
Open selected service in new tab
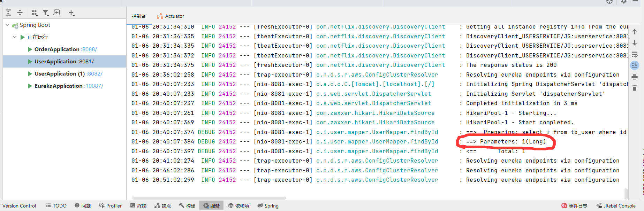click(57, 13)
